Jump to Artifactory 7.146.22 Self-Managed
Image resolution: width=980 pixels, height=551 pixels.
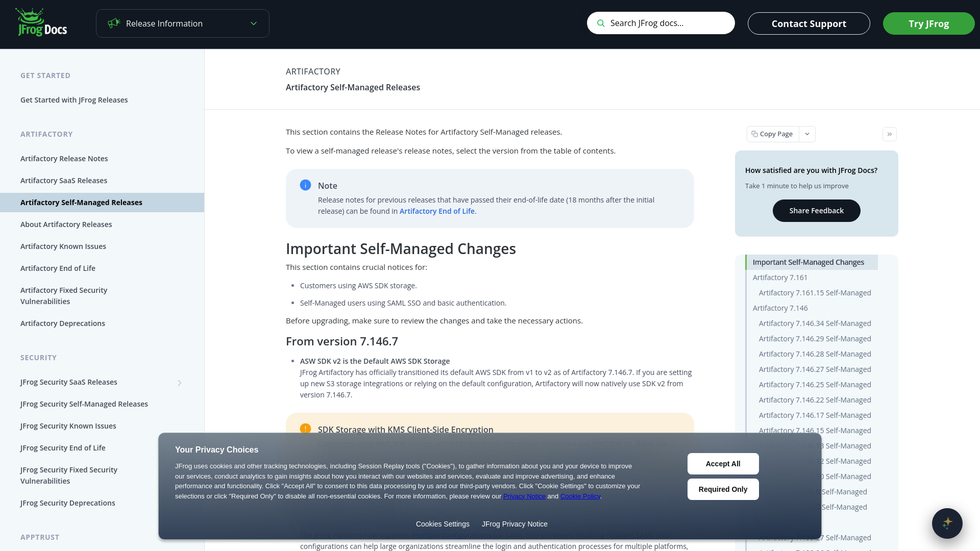pos(815,400)
